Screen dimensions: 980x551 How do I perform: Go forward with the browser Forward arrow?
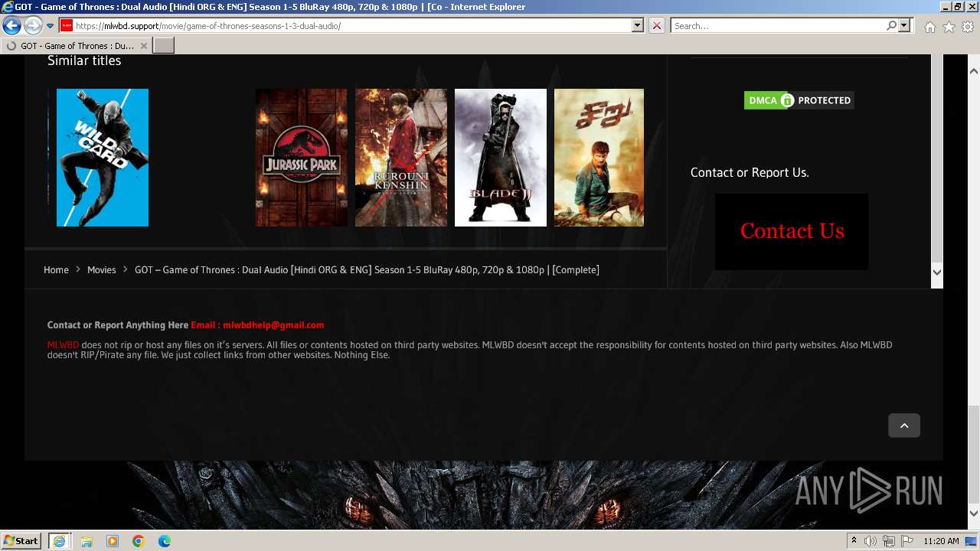(33, 26)
